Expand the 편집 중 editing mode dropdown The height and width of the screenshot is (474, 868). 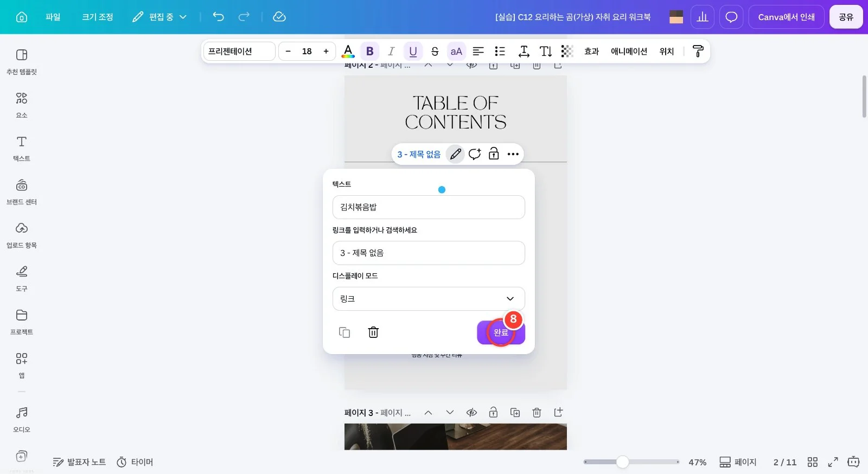[159, 17]
